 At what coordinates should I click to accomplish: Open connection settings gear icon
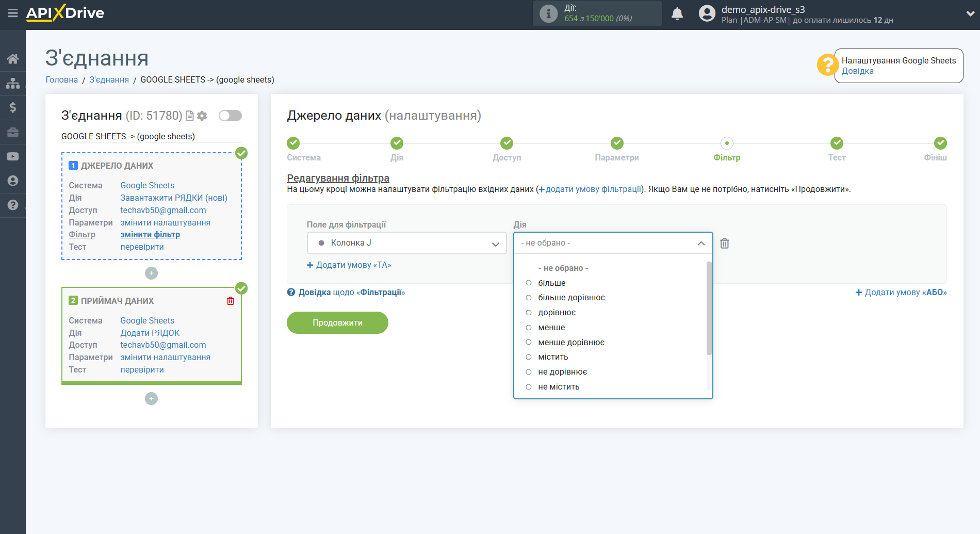click(x=202, y=116)
